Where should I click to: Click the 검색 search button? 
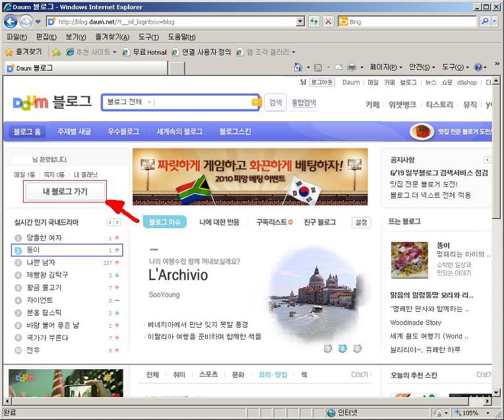276,103
